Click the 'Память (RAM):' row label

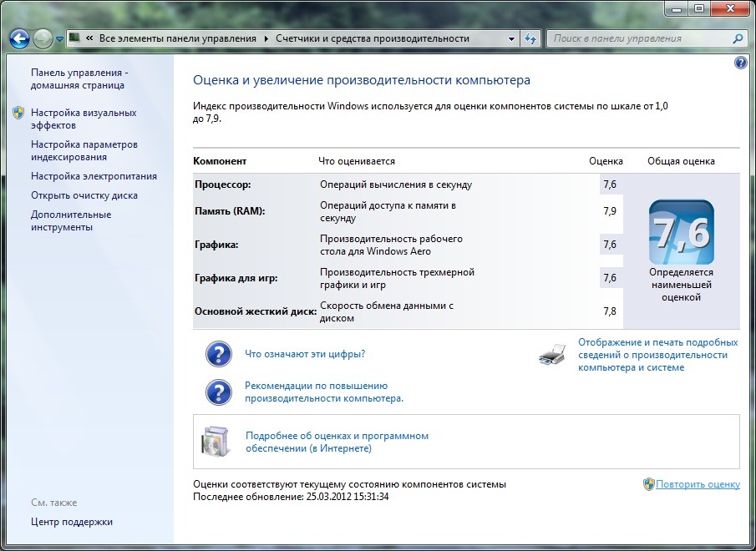point(230,211)
